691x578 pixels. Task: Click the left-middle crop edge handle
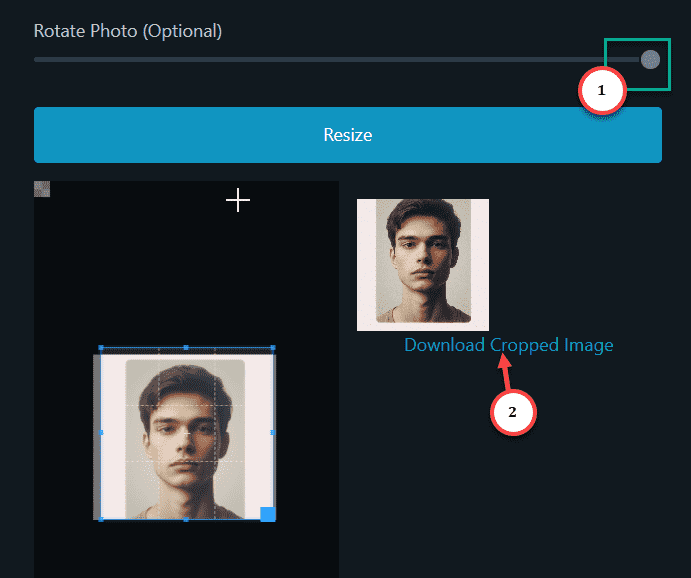101,433
